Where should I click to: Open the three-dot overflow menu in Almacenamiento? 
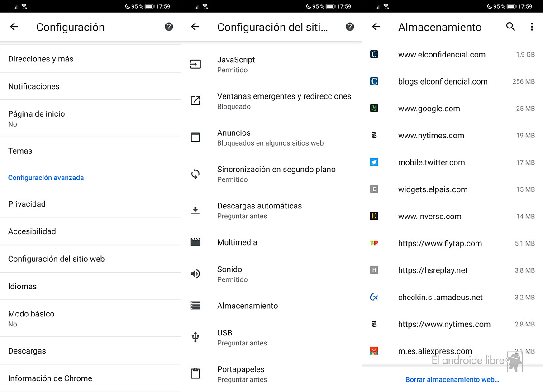click(x=532, y=27)
